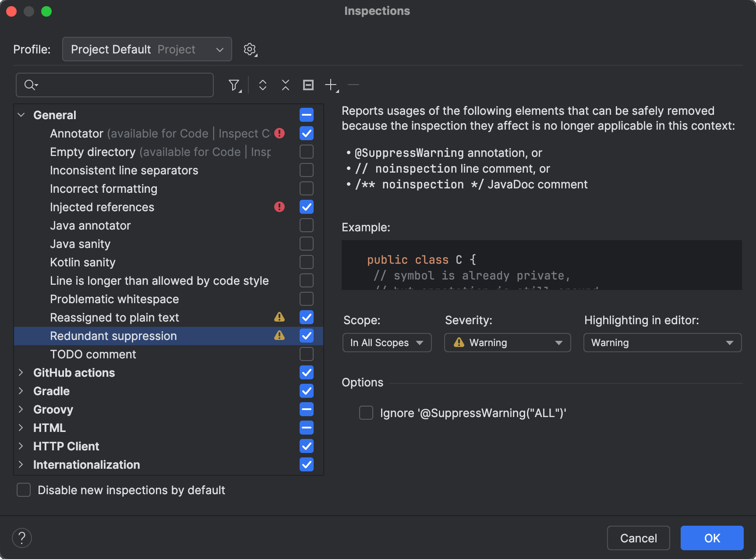Collapse the General inspection group
756x559 pixels.
point(21,114)
